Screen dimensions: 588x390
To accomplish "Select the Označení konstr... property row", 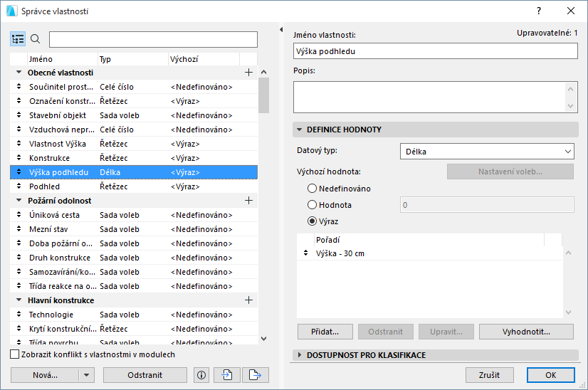I will tap(134, 101).
